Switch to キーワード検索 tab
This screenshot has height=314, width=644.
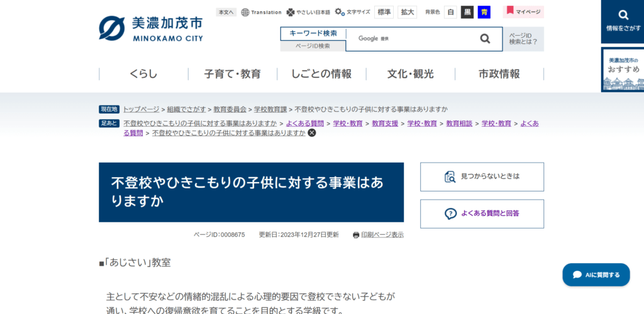point(313,34)
